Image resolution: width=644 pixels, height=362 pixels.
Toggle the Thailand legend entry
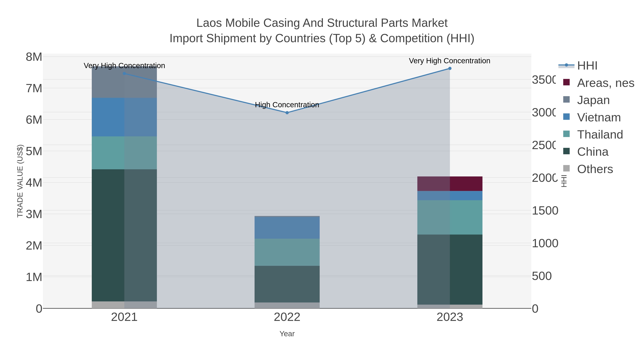point(593,134)
